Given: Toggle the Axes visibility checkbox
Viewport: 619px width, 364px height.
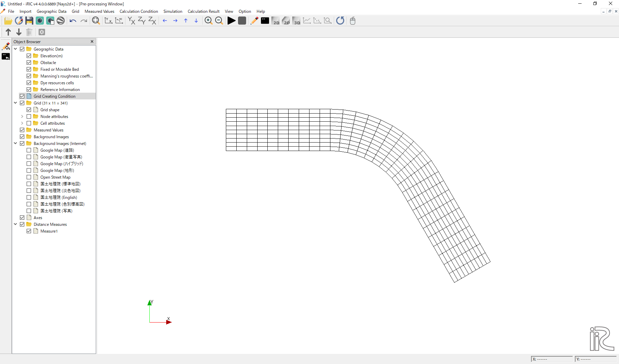Looking at the screenshot, I should tap(22, 218).
